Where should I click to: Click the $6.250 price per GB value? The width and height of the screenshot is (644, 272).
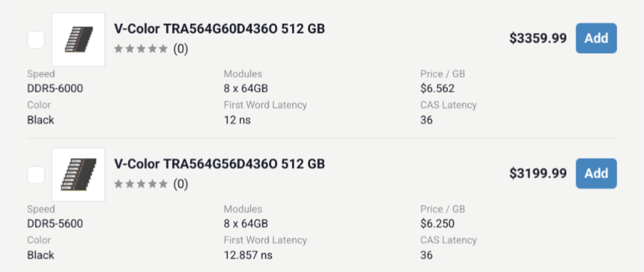438,224
